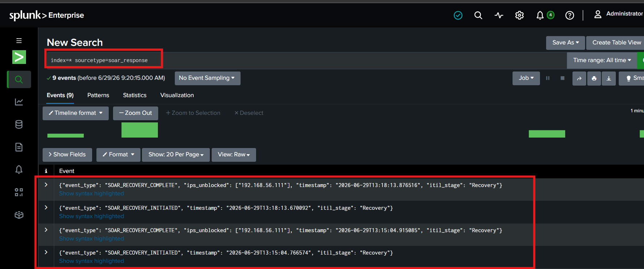644x269 pixels.
Task: Click the print results icon
Action: click(x=594, y=78)
